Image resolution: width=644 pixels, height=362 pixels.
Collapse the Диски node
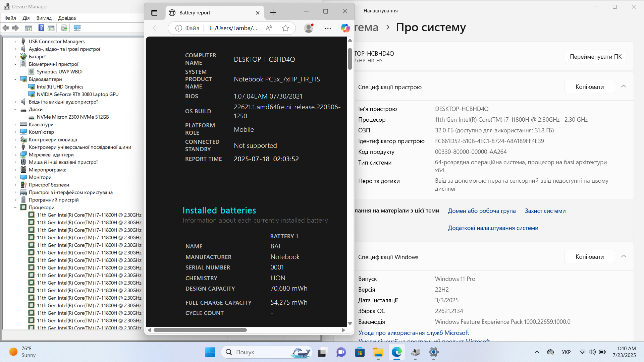pos(15,109)
